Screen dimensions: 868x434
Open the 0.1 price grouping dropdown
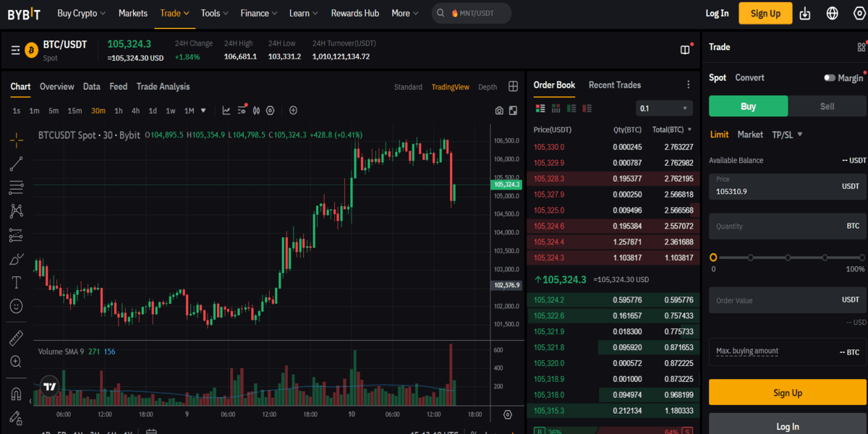[663, 107]
